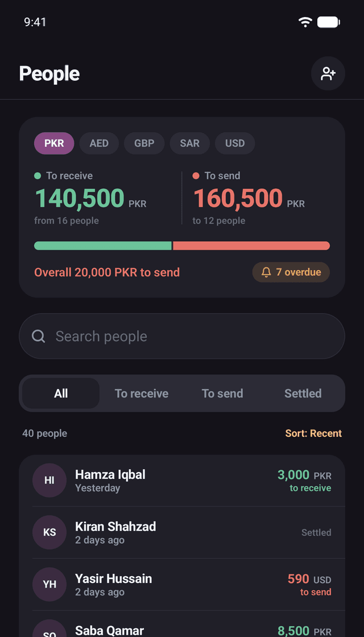Screen dimensions: 364x637
Task: Choose the USD currency chip
Action: pos(235,143)
